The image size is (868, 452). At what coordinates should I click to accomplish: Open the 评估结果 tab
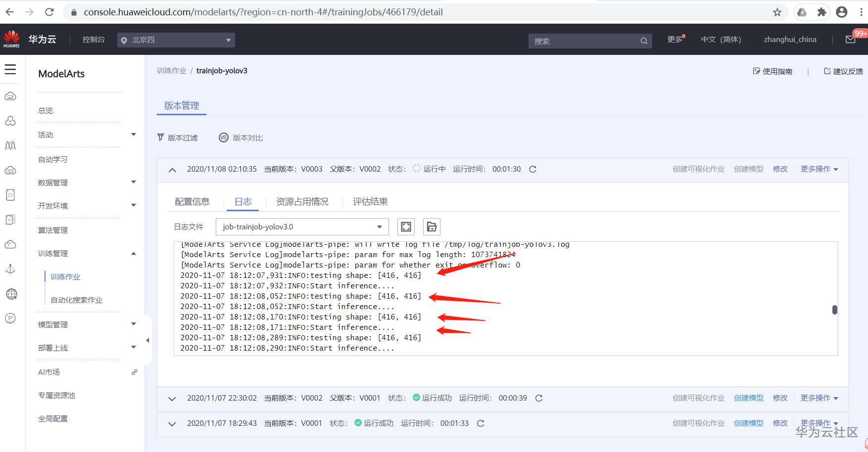[370, 202]
